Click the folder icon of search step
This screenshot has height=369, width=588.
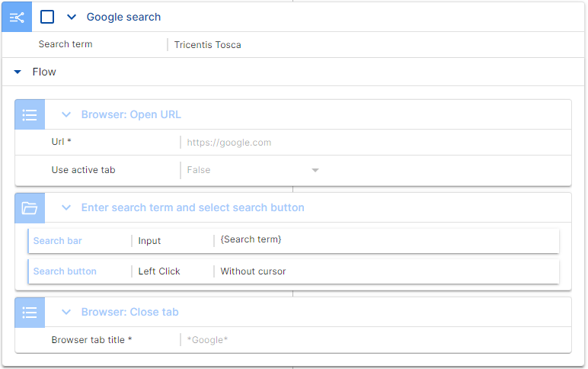(x=30, y=207)
